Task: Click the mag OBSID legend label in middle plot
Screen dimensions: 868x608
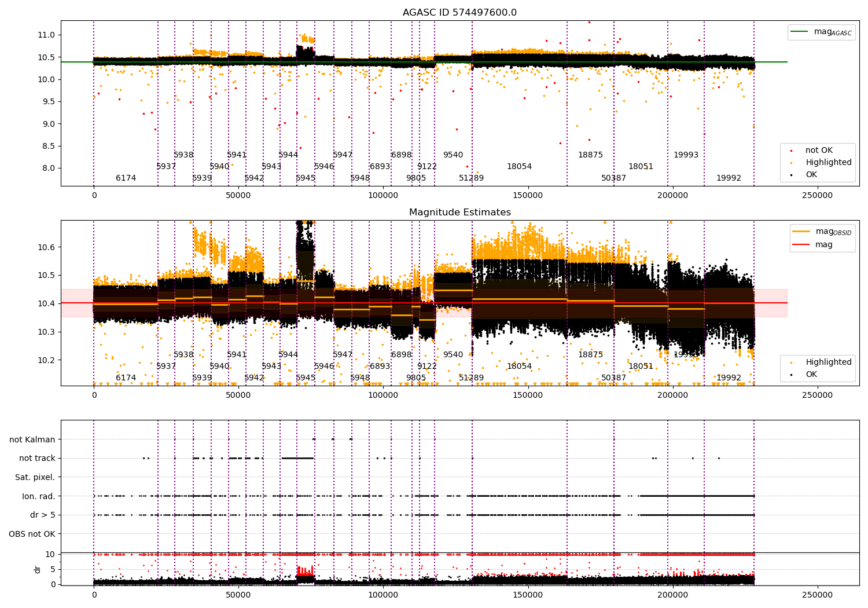Action: pos(833,232)
